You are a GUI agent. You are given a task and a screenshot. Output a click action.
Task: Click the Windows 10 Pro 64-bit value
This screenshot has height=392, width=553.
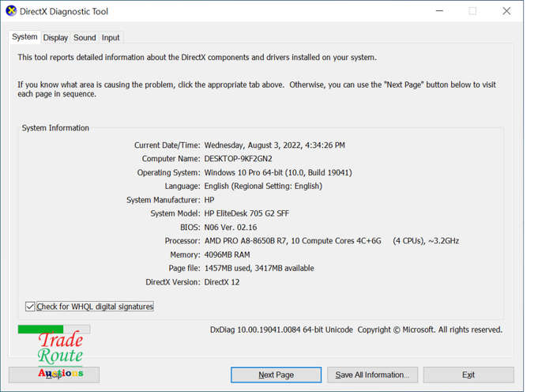click(x=278, y=172)
